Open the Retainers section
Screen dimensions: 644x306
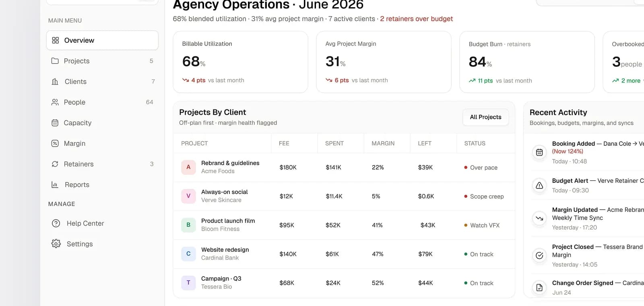pos(102,164)
